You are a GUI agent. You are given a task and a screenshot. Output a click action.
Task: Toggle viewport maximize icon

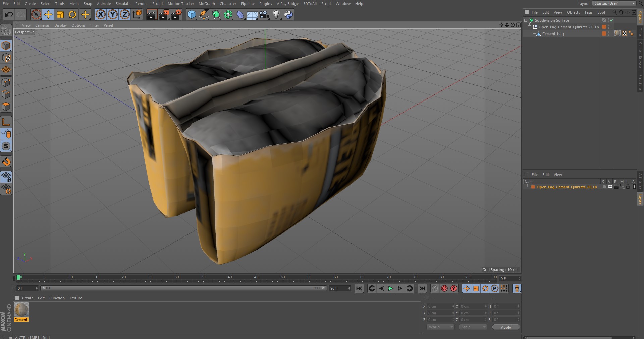[x=518, y=25]
